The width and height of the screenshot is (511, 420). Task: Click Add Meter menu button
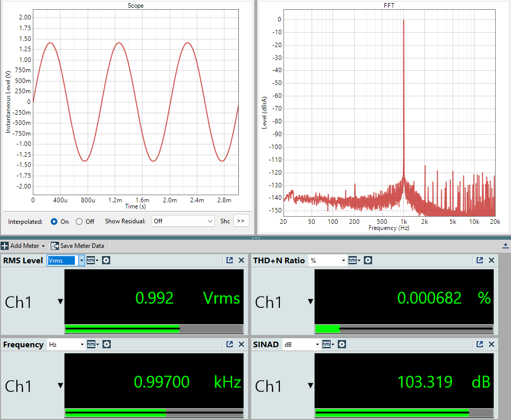coord(24,246)
